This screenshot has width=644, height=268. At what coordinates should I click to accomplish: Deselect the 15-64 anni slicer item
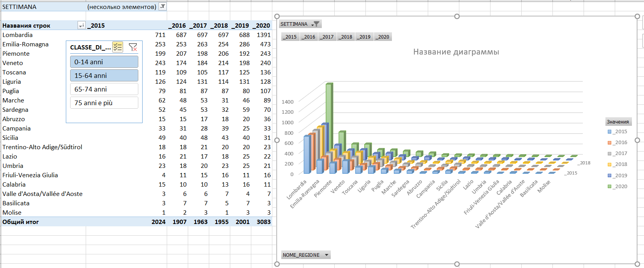tap(104, 76)
